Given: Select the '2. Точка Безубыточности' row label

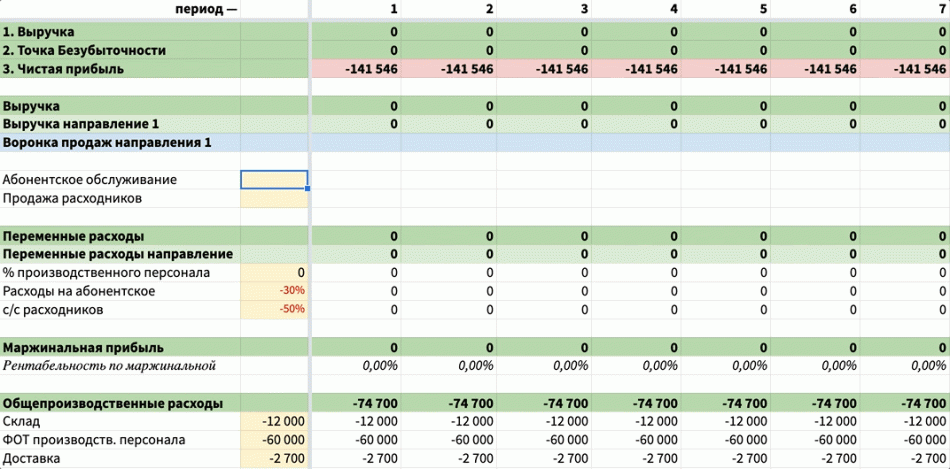Looking at the screenshot, I should [x=84, y=50].
